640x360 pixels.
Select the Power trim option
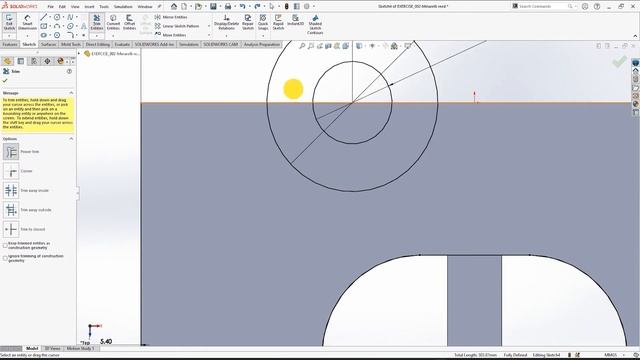[x=11, y=151]
